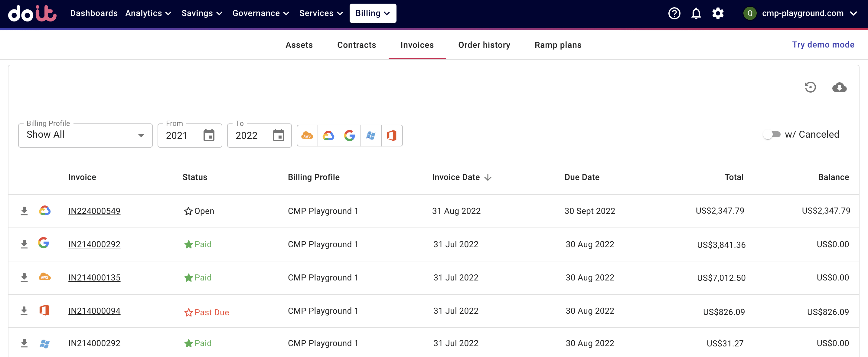Viewport: 868px width, 357px height.
Task: Open settings gear icon
Action: pos(718,14)
